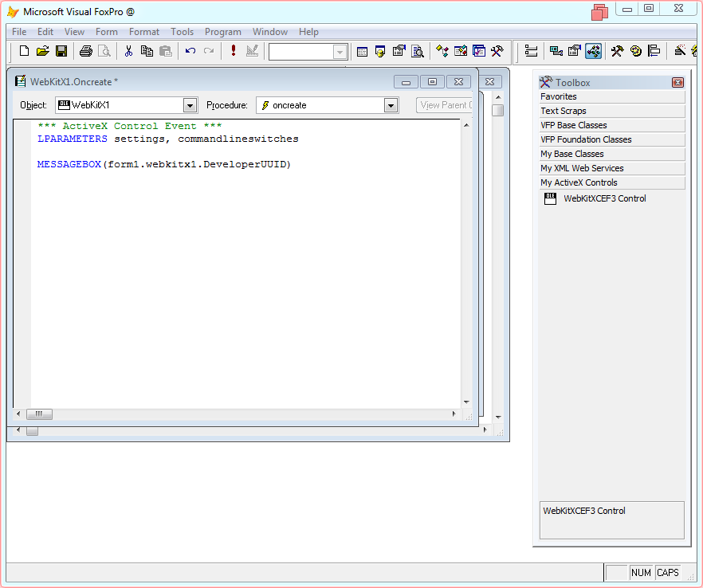Open the Edit menu
Viewport: 703px width, 588px height.
45,32
